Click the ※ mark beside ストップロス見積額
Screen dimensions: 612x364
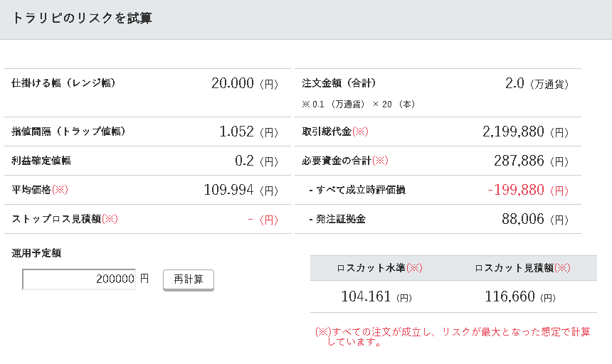tap(110, 219)
